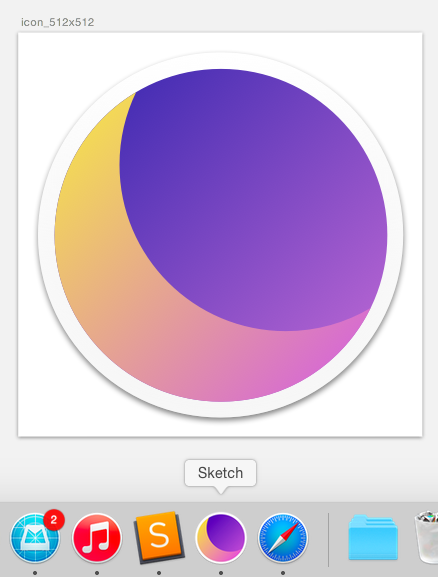438x577 pixels.
Task: Click the indicator dot below Sublime Text
Action: click(159, 573)
